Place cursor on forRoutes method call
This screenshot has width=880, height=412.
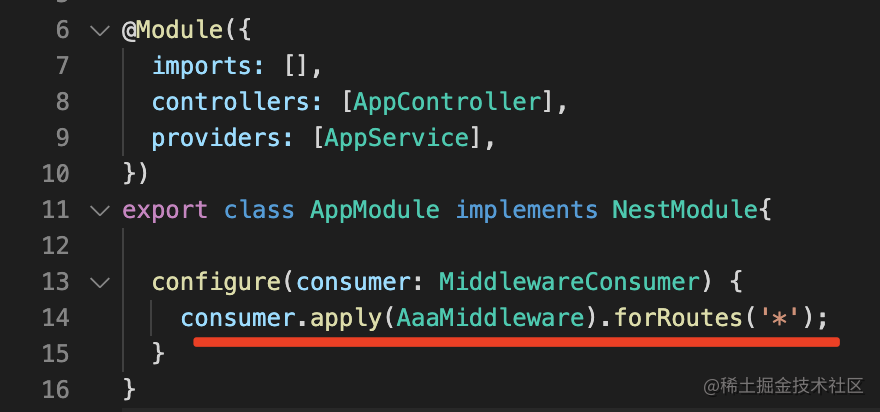pyautogui.click(x=678, y=318)
